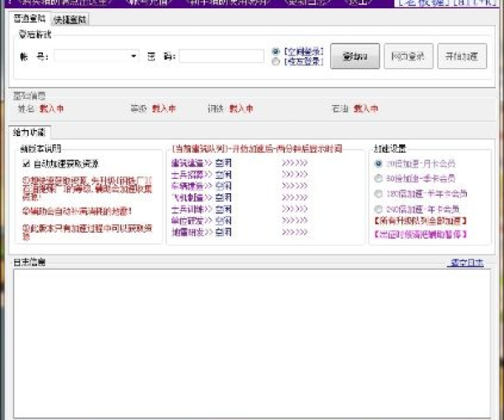Select the [空间登录] radio option

pos(276,51)
